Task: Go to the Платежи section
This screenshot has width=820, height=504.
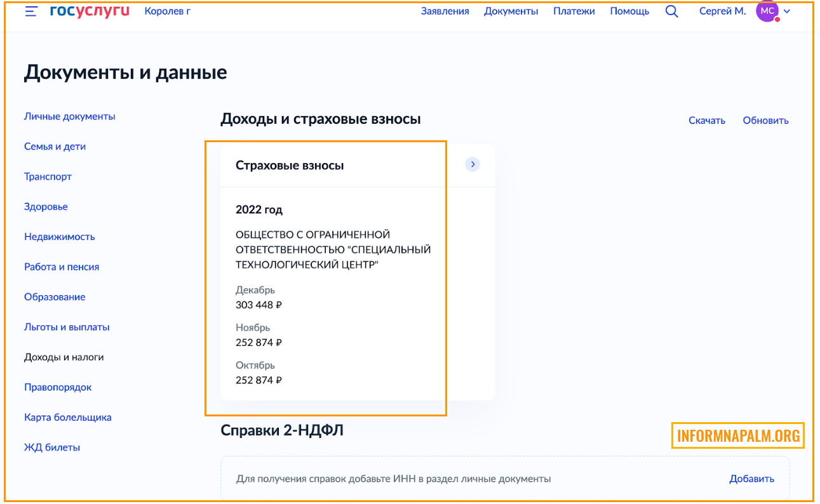Action: coord(574,11)
